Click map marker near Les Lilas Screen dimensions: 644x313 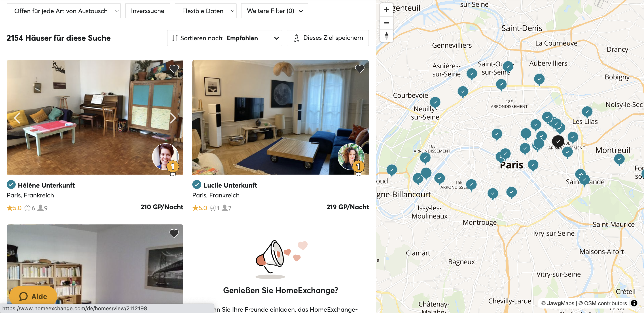coord(587,112)
